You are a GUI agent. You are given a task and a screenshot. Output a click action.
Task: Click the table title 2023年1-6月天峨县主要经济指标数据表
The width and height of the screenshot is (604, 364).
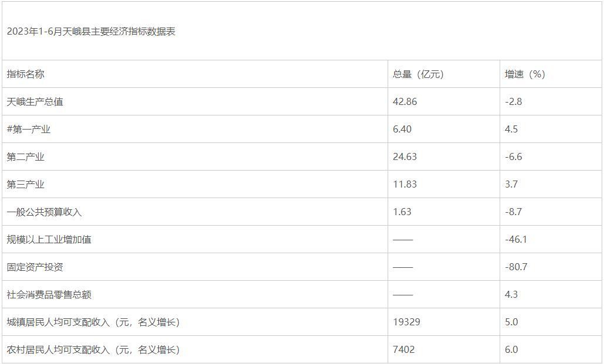tap(91, 32)
